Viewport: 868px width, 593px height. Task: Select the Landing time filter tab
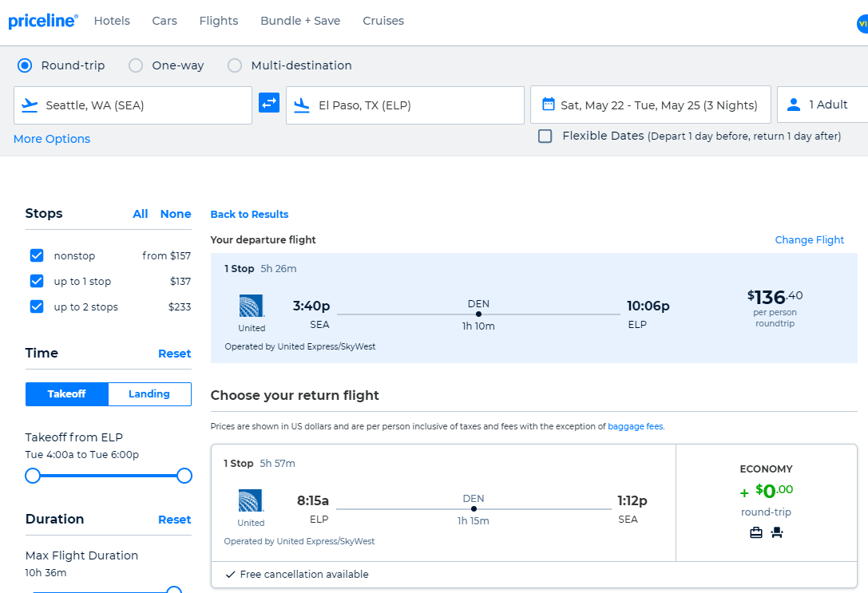click(149, 393)
